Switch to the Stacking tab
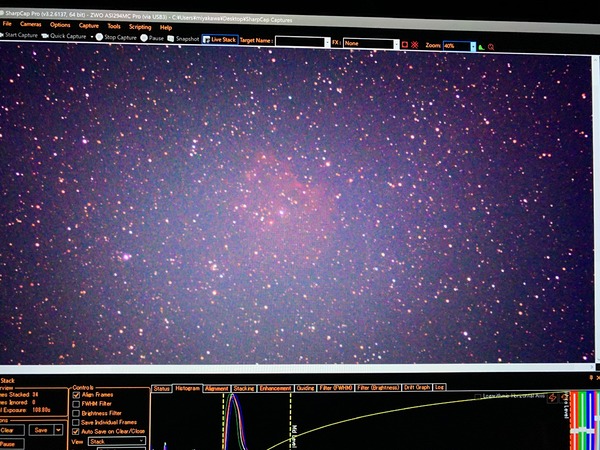 (x=244, y=388)
